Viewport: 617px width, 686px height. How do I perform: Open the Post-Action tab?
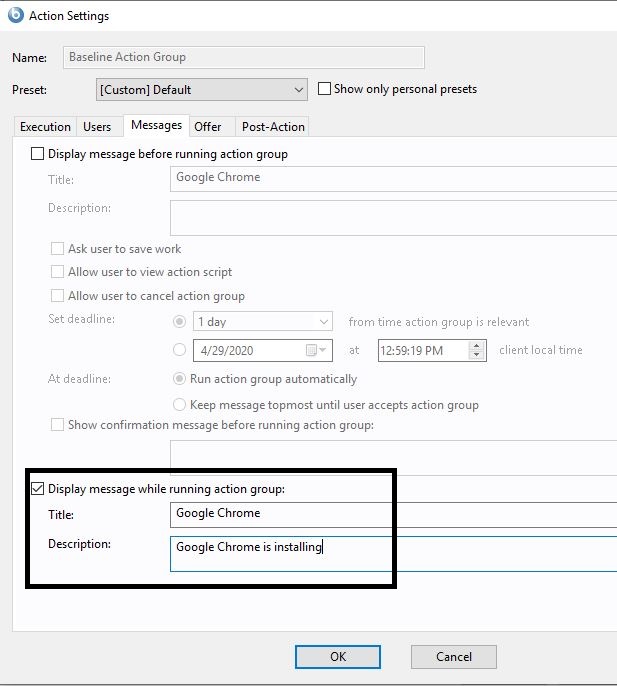click(x=273, y=126)
